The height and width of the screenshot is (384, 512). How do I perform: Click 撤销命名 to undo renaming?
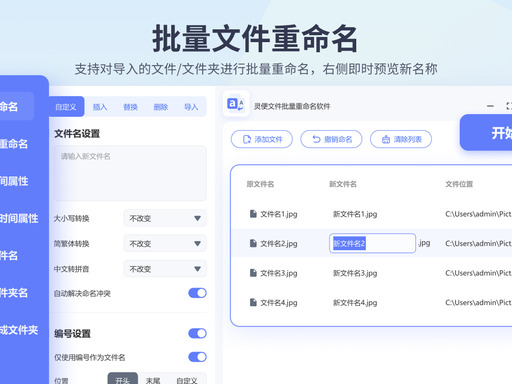pos(331,139)
